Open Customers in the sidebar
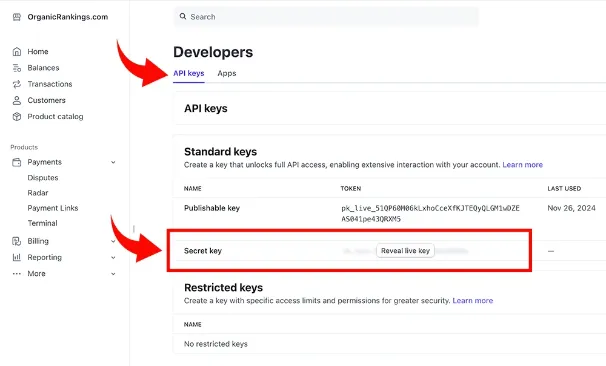This screenshot has height=366, width=606. pyautogui.click(x=46, y=100)
